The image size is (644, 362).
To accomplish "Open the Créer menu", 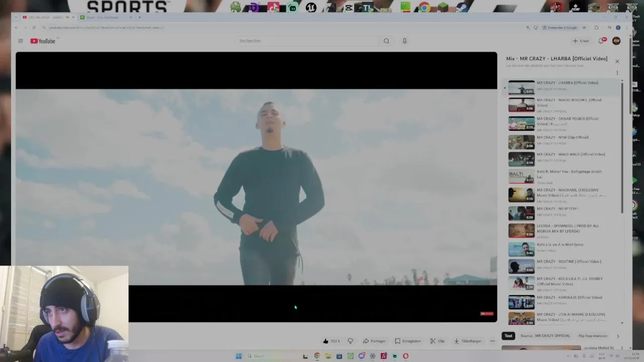I will (581, 41).
